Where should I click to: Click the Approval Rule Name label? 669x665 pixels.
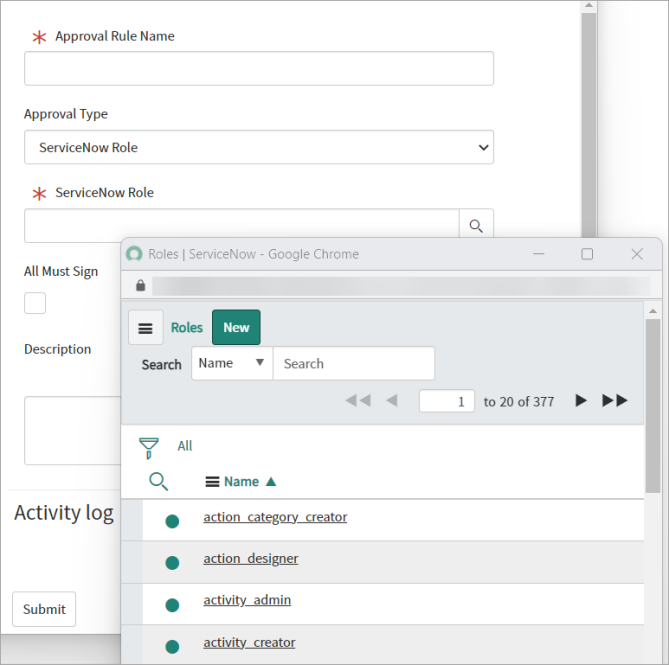115,36
